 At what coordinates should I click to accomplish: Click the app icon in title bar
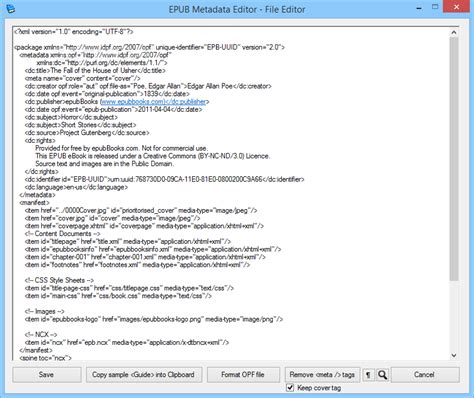11,9
